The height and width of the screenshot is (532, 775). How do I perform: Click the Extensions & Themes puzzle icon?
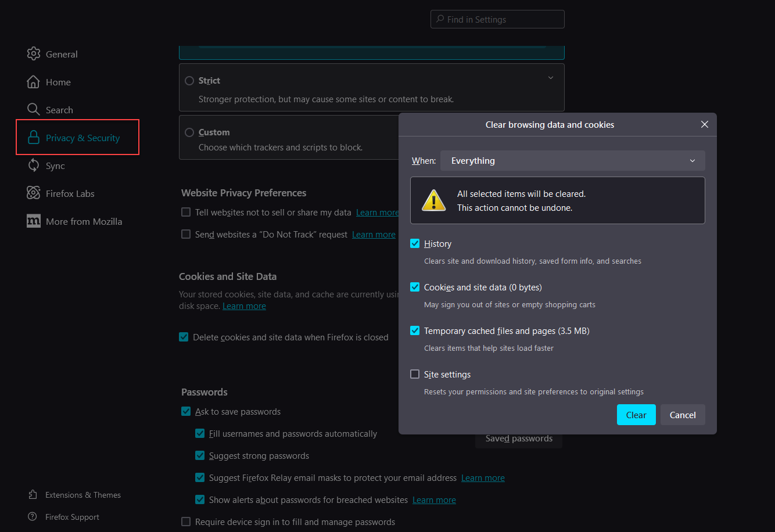pos(33,495)
